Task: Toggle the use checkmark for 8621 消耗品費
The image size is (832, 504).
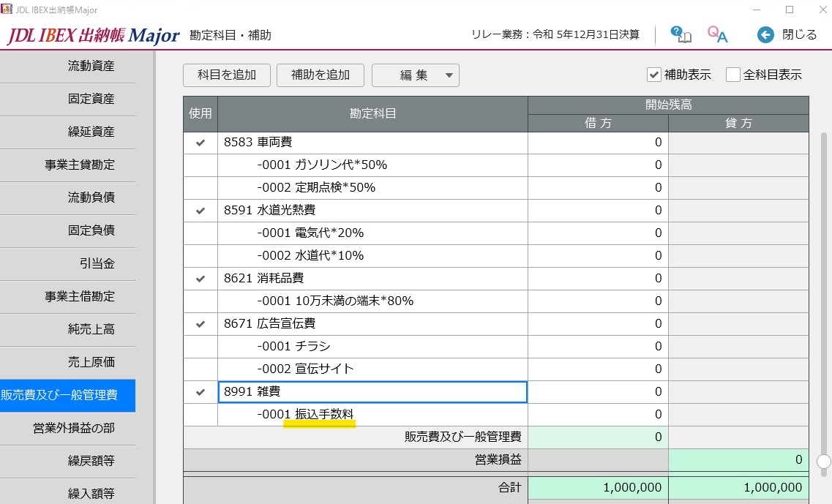Action: [200, 279]
